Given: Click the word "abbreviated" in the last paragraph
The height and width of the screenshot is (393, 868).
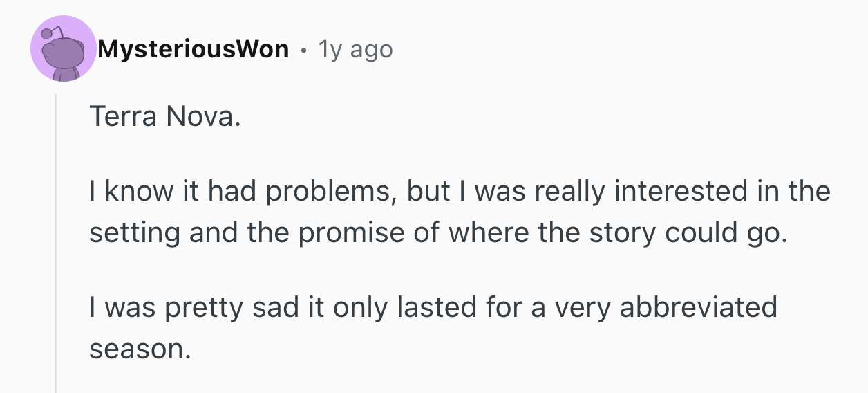Looking at the screenshot, I should (698, 307).
